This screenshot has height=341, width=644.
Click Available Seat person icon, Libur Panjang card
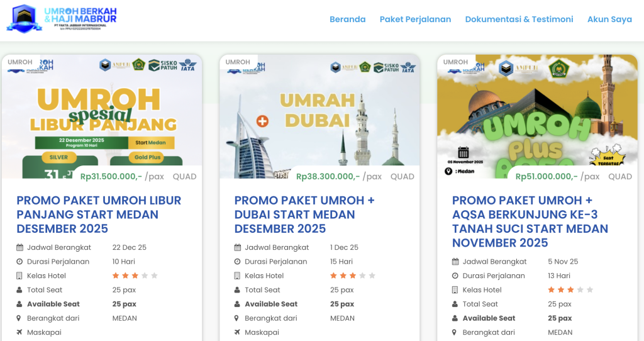point(19,304)
